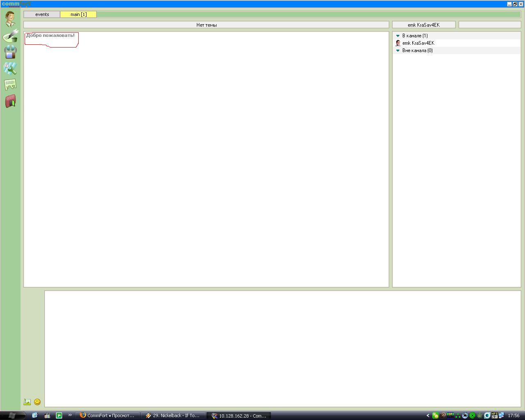Screen dimensions: 525x420
Task: Click the shuttlecock and cup sidebar icon
Action: (10, 36)
